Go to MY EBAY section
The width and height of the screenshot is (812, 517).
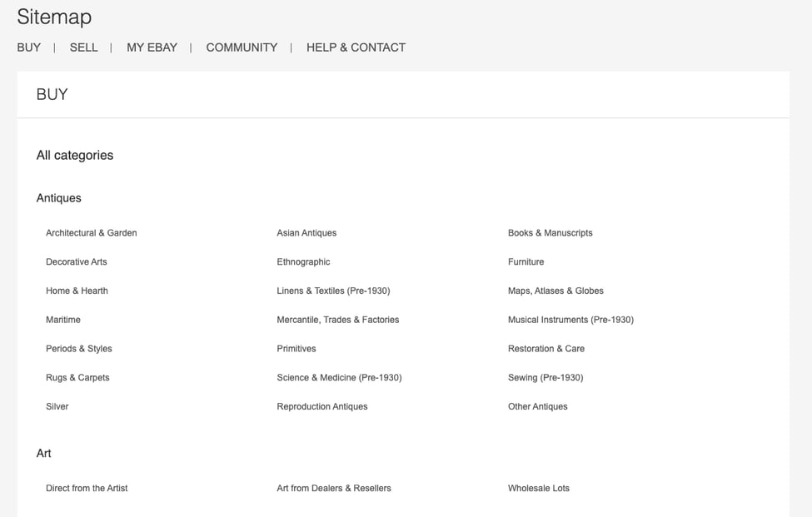point(152,47)
